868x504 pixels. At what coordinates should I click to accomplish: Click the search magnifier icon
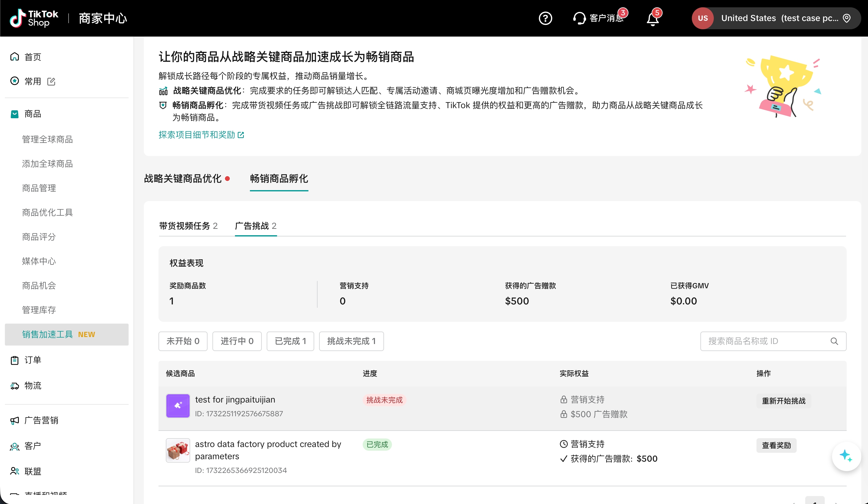834,341
